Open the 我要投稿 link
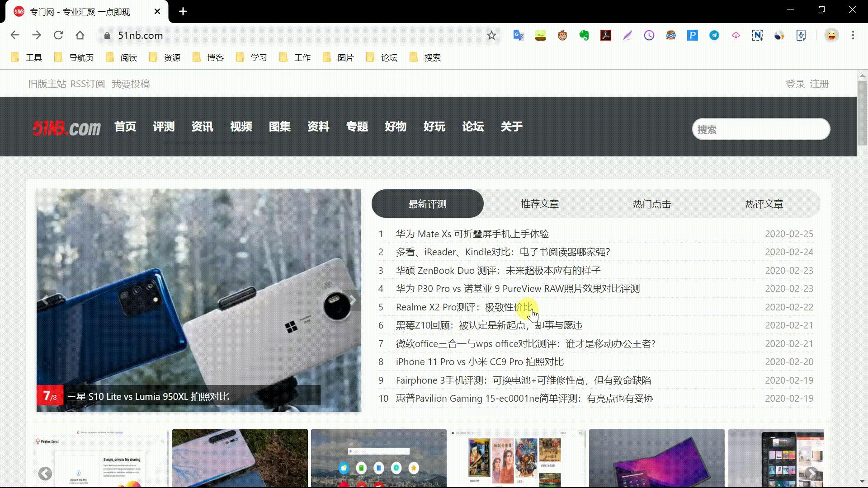Screen dimensions: 868x488 131,84
